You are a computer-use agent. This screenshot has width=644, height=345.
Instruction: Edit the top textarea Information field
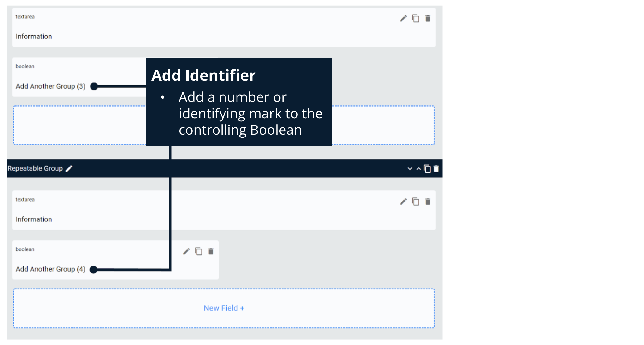[403, 19]
